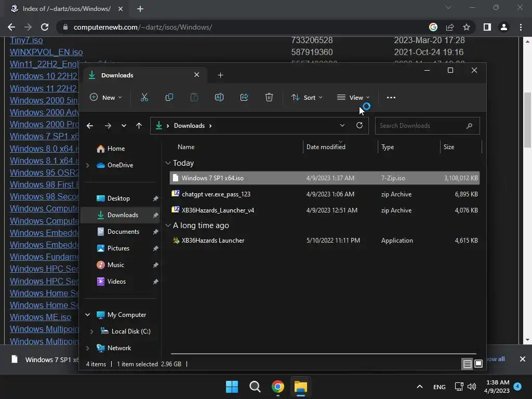Click the search magnifier in Search Downloads box

point(469,126)
